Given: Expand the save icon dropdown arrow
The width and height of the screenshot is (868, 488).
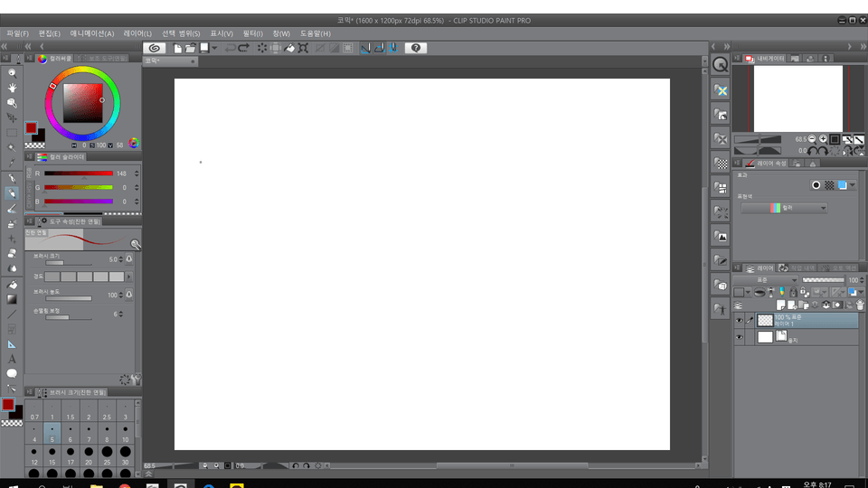Looking at the screenshot, I should coord(214,48).
